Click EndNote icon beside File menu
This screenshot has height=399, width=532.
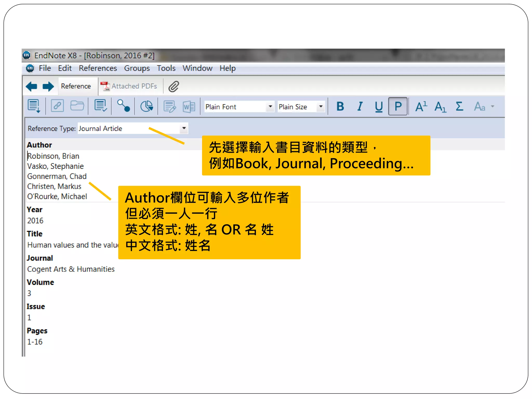tap(30, 68)
